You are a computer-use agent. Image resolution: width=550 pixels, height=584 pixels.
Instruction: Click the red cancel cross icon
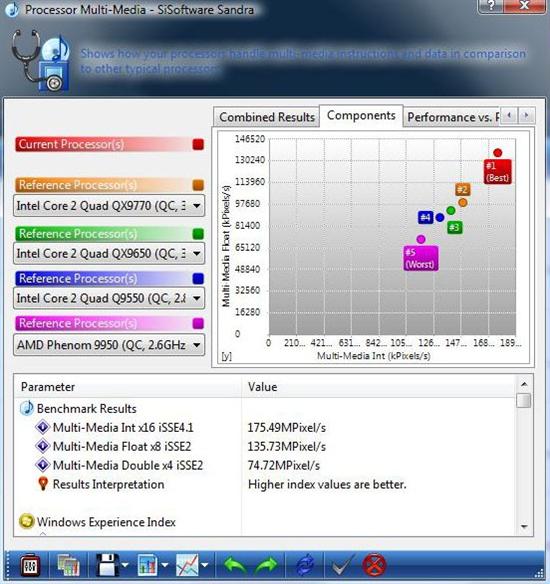pos(374,565)
